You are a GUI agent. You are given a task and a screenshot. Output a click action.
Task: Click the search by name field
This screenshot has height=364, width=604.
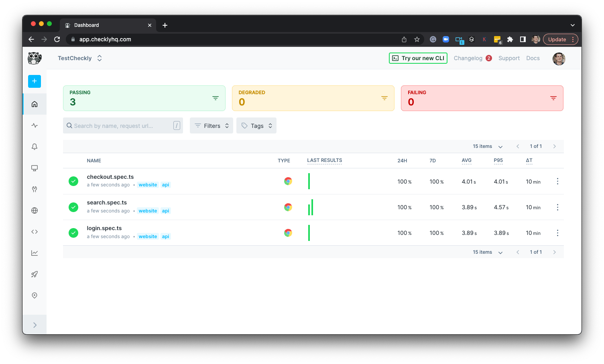tap(123, 125)
